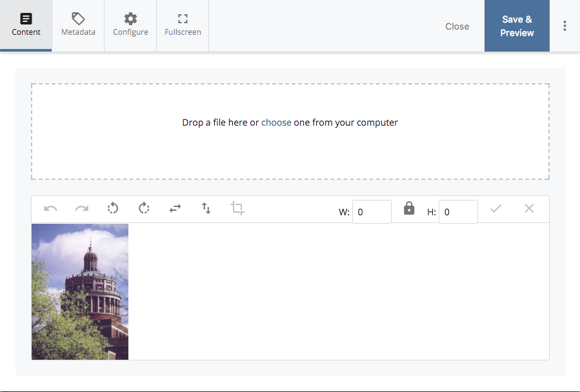Image resolution: width=580 pixels, height=392 pixels.
Task: Open the Configure tab
Action: (x=130, y=26)
